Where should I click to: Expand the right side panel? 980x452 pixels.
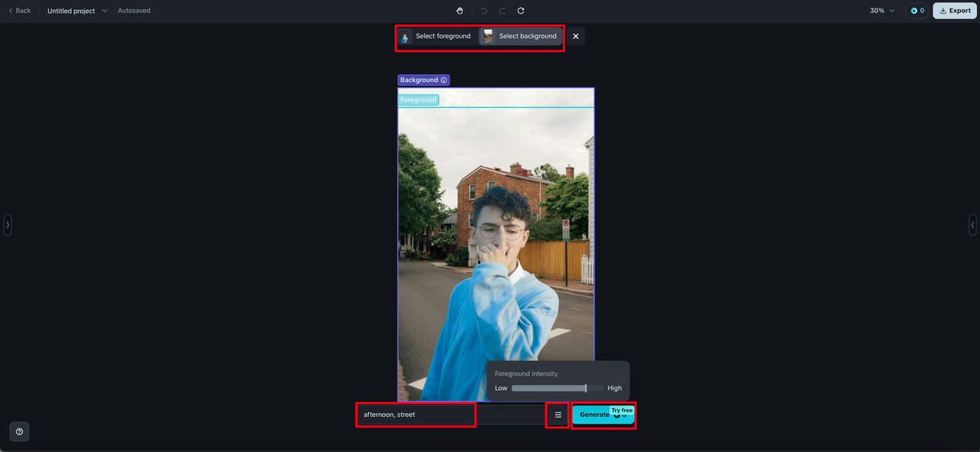(x=972, y=225)
